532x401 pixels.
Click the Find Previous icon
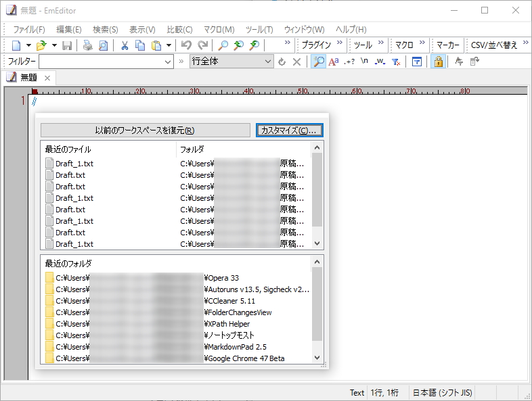(238, 45)
